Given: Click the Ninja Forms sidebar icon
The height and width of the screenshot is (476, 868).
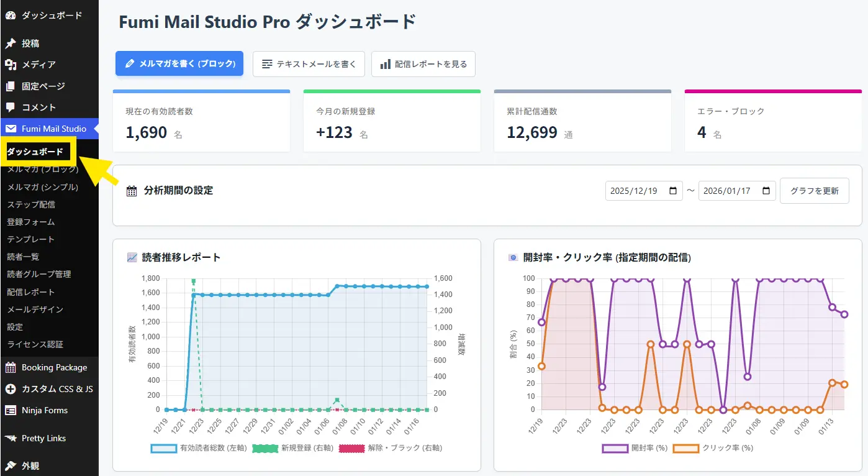Looking at the screenshot, I should click(11, 410).
